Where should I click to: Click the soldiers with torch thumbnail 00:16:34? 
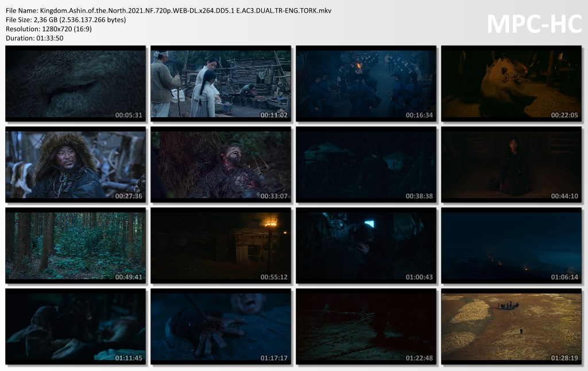[366, 84]
